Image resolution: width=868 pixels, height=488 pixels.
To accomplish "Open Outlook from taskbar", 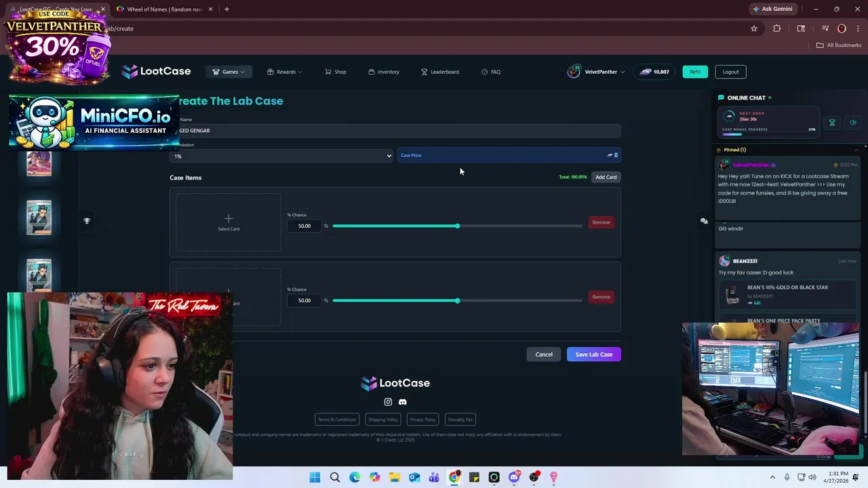I will [414, 478].
